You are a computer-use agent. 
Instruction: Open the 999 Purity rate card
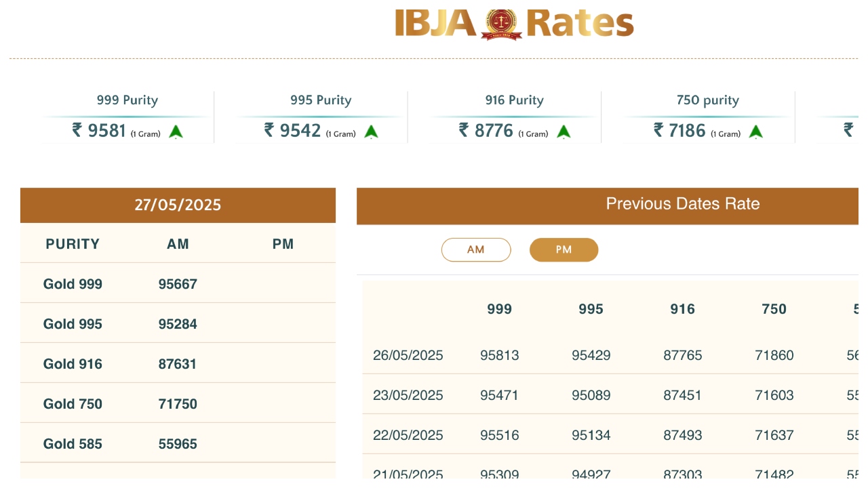[127, 117]
